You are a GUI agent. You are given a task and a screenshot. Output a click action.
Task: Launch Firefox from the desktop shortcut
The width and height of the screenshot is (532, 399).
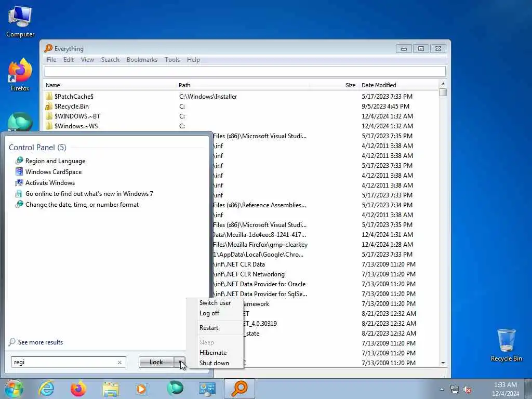pos(20,75)
